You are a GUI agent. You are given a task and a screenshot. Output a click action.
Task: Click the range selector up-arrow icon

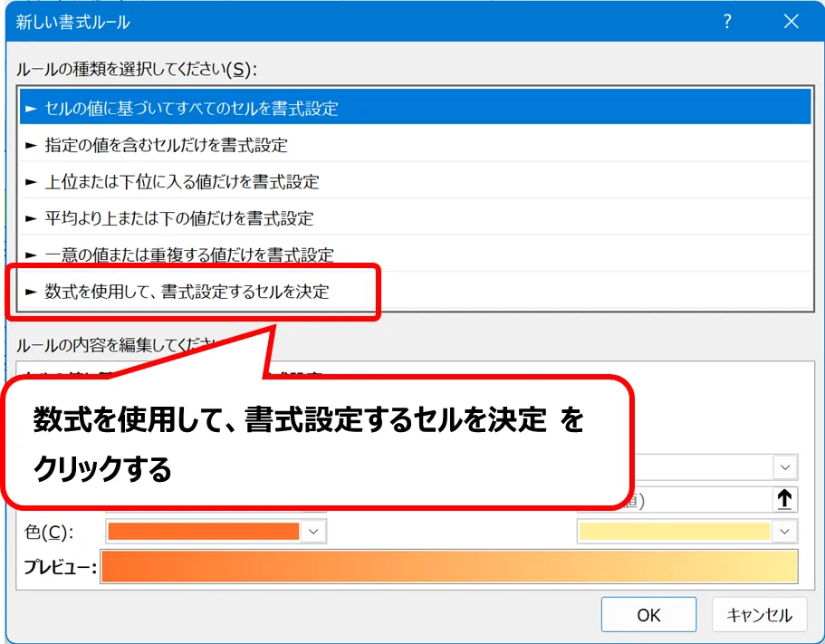click(785, 499)
